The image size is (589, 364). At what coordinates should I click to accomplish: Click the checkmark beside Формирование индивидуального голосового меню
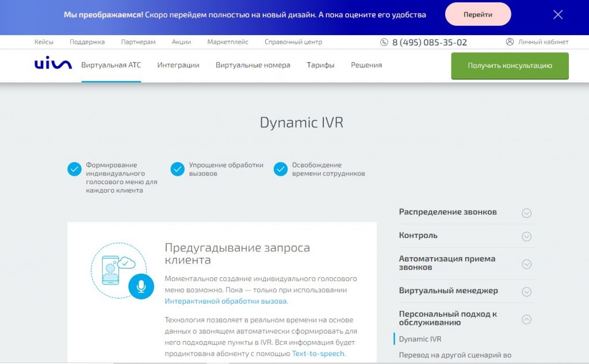click(74, 168)
